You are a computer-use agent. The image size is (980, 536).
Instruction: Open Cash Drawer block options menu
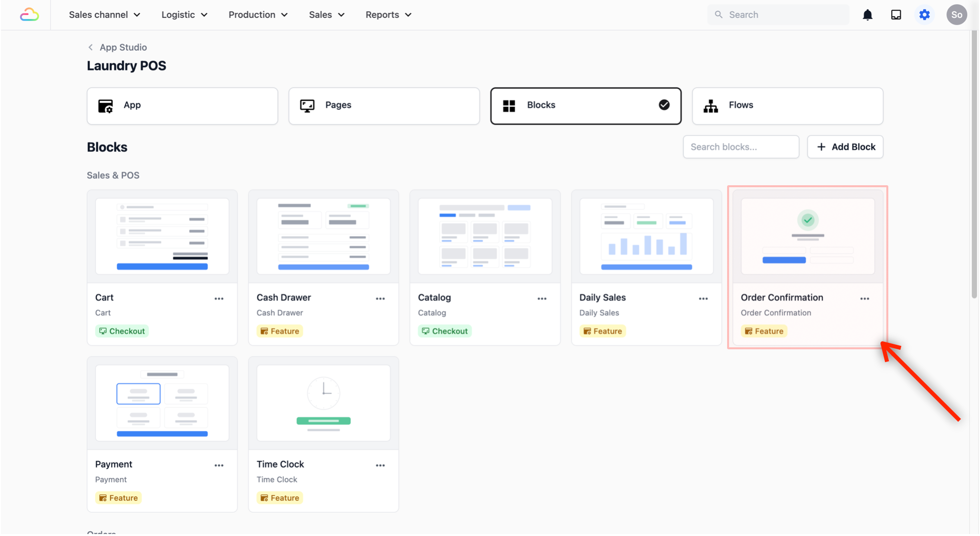coord(380,299)
